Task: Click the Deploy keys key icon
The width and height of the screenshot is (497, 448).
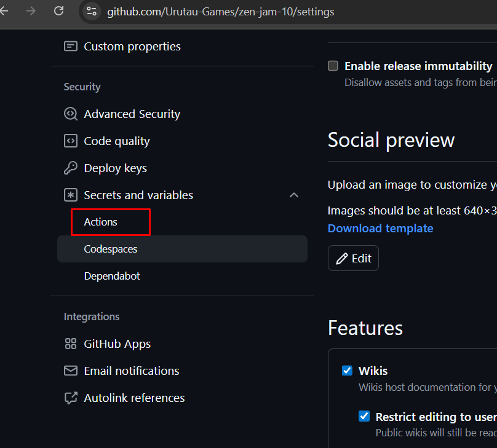Action: (x=71, y=168)
